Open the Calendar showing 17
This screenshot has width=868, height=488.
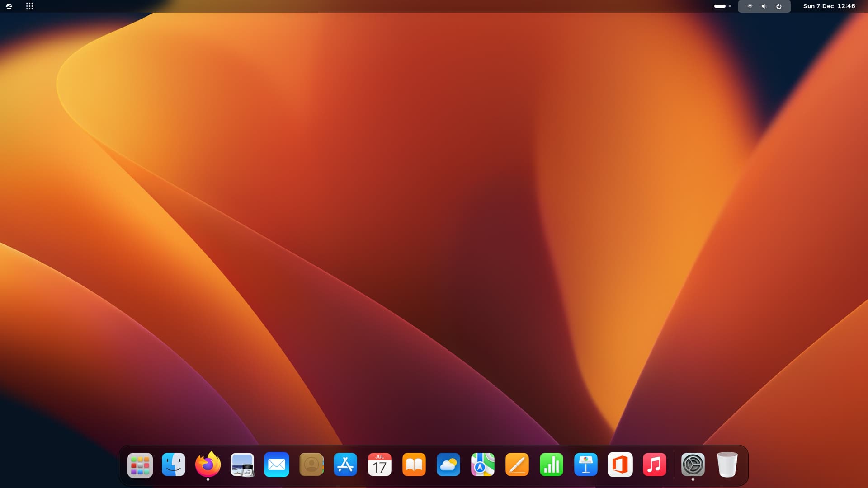[x=380, y=465]
